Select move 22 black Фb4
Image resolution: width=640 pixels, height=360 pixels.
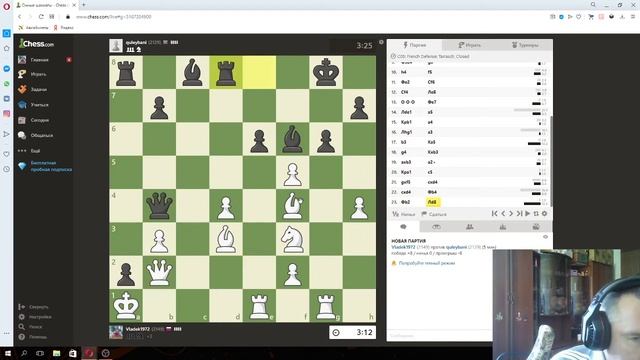(x=432, y=192)
